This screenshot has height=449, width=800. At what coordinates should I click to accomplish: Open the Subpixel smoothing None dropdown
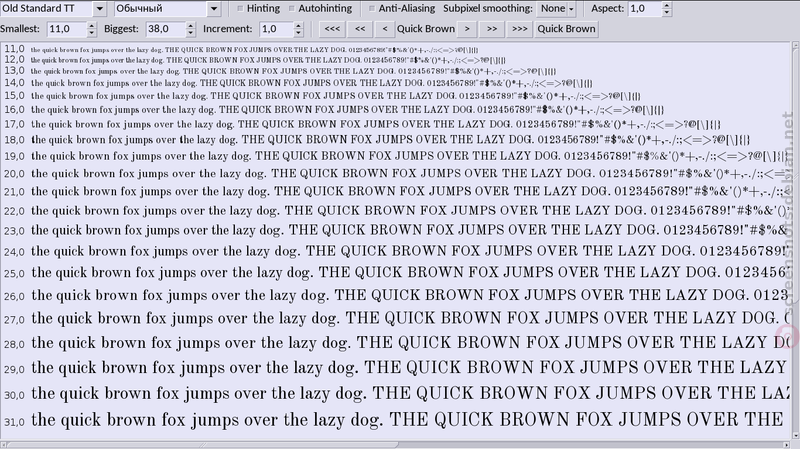click(x=557, y=9)
